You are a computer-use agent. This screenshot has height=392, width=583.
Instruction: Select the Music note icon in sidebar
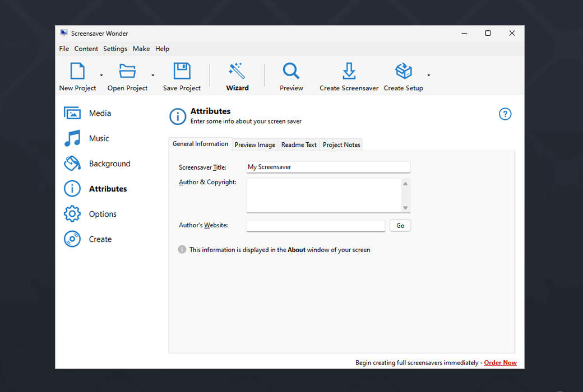(72, 138)
